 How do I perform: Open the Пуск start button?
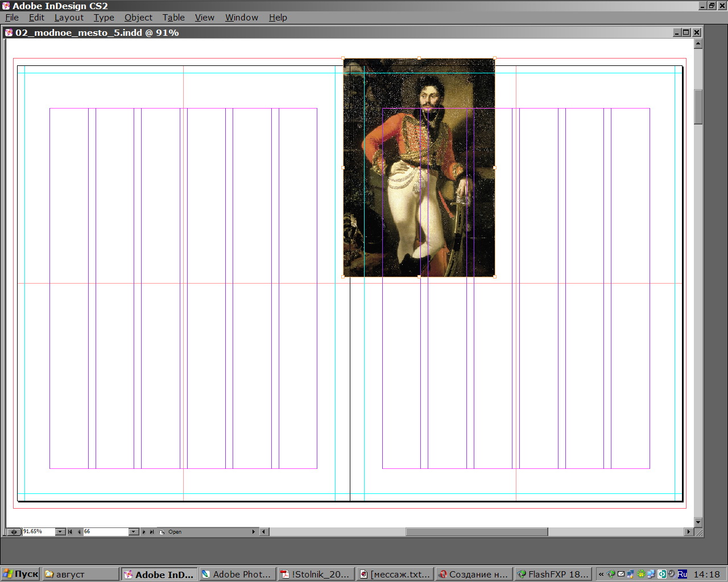[x=20, y=574]
